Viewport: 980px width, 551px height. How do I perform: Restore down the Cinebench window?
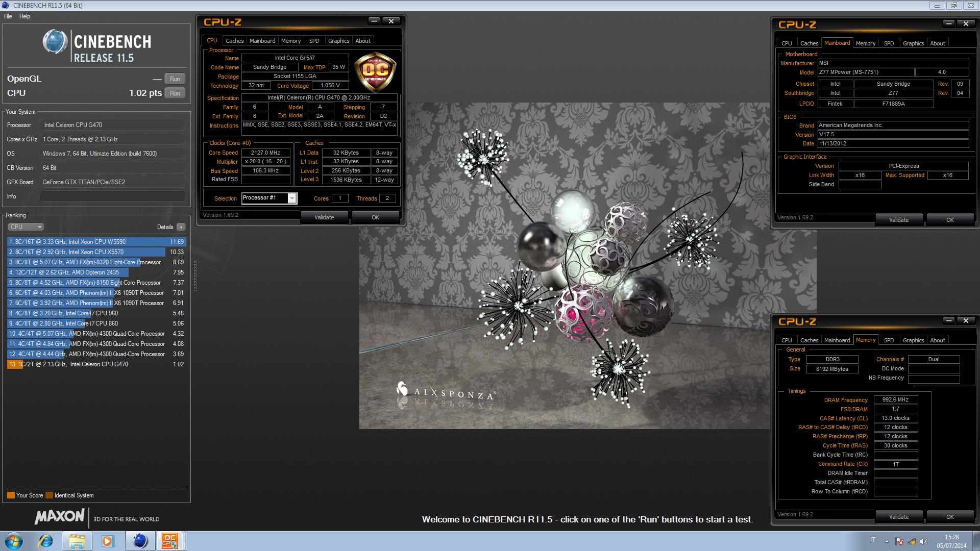[953, 6]
